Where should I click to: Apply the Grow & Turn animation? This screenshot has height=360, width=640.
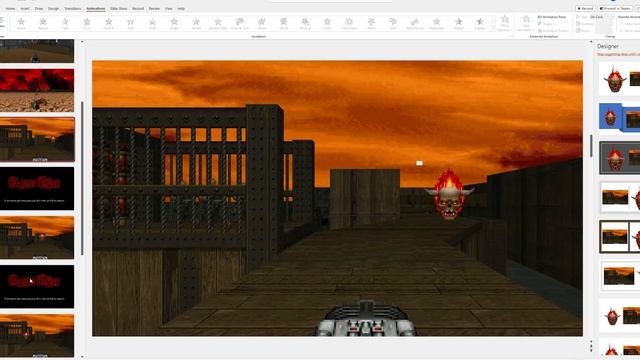(240, 23)
